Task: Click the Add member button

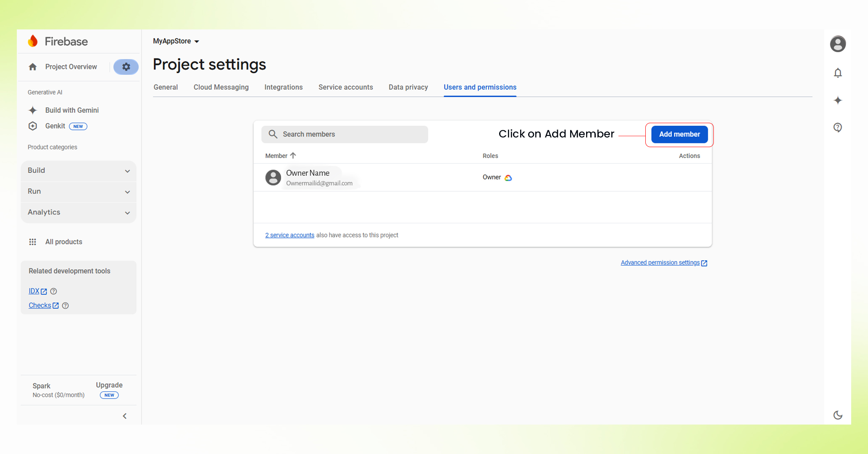Action: coord(679,134)
